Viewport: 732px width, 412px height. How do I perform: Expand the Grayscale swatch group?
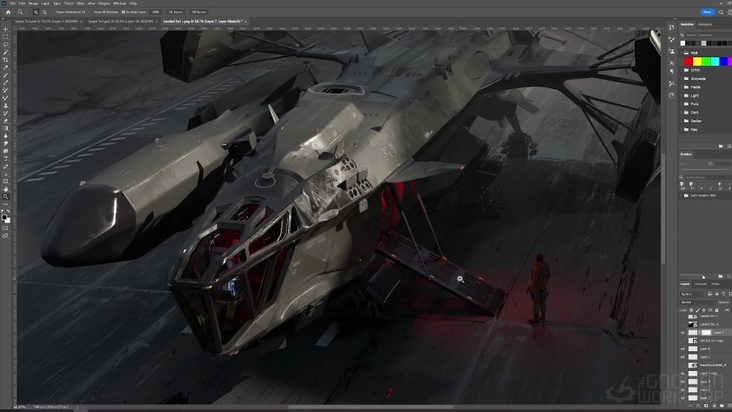pyautogui.click(x=682, y=78)
